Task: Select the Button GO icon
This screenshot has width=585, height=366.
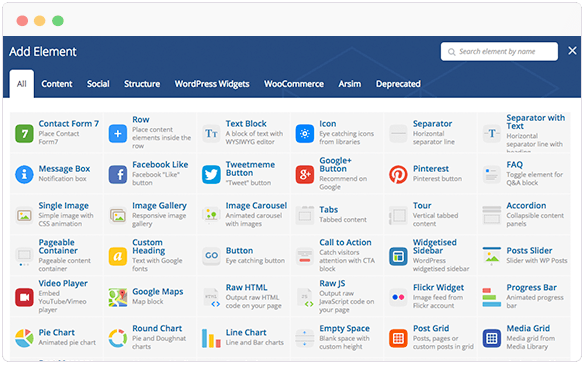Action: [212, 256]
